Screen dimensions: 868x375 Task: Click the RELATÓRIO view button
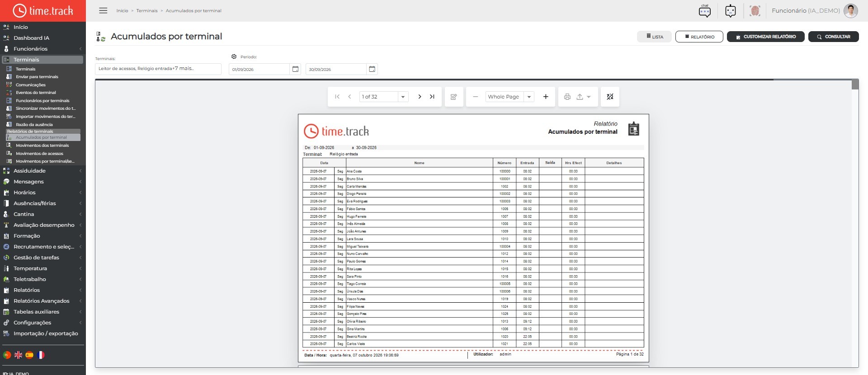tap(699, 37)
